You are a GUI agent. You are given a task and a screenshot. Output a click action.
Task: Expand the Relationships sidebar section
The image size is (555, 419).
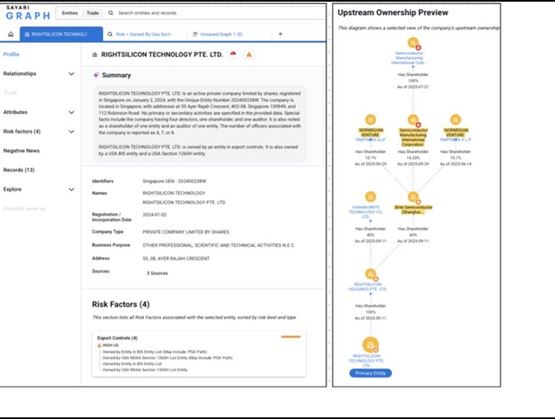tap(71, 74)
